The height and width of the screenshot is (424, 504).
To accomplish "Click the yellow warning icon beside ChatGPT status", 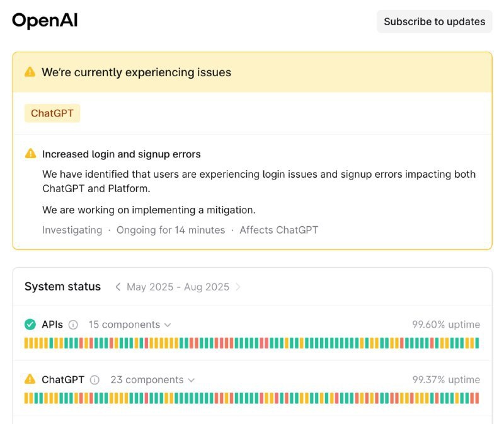I will (x=30, y=379).
